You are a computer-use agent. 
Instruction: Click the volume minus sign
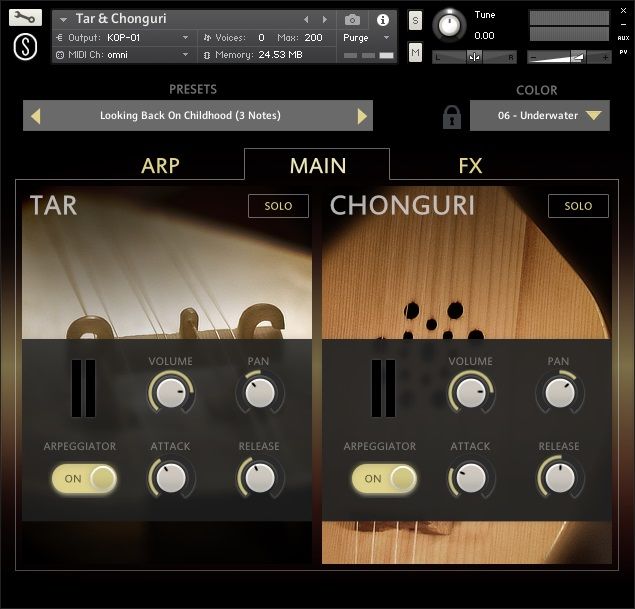click(533, 57)
